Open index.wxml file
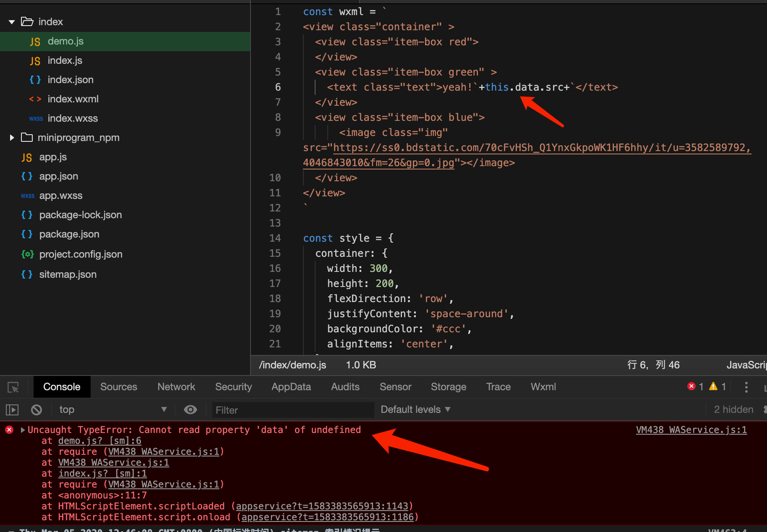 coord(73,99)
